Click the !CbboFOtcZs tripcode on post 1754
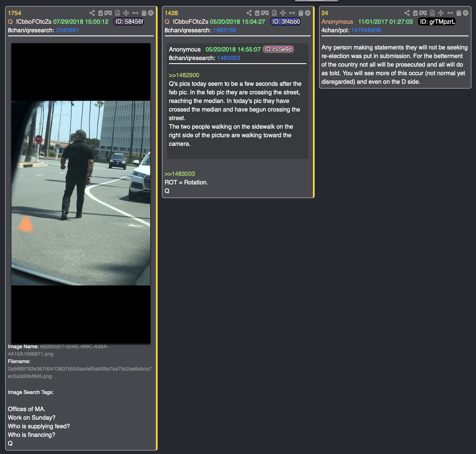Viewport: 476px width, 454px height. click(x=34, y=22)
